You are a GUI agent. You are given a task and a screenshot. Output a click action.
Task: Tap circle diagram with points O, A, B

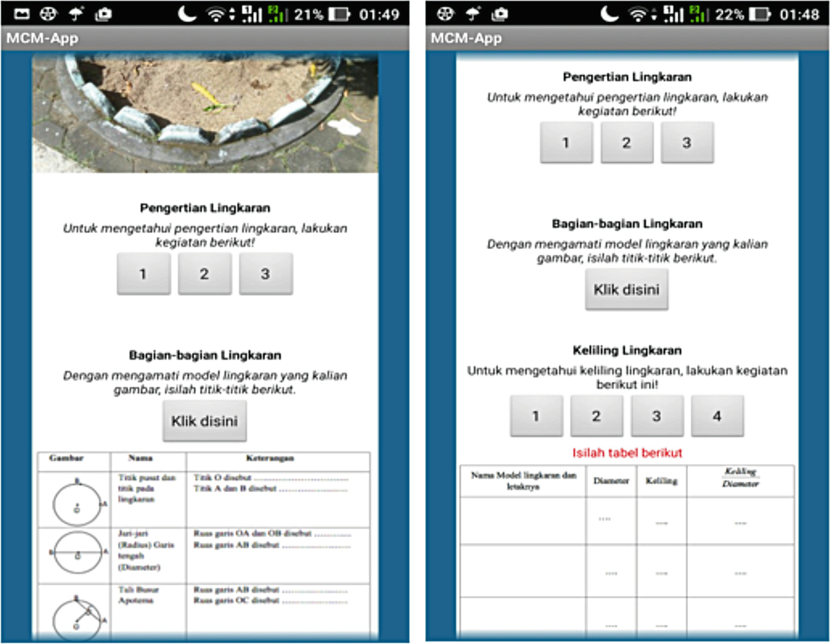[x=78, y=501]
